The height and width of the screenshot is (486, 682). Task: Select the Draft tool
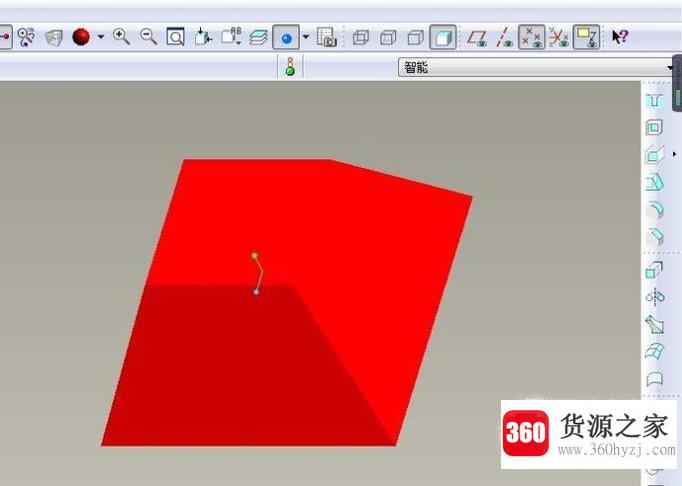point(654,182)
